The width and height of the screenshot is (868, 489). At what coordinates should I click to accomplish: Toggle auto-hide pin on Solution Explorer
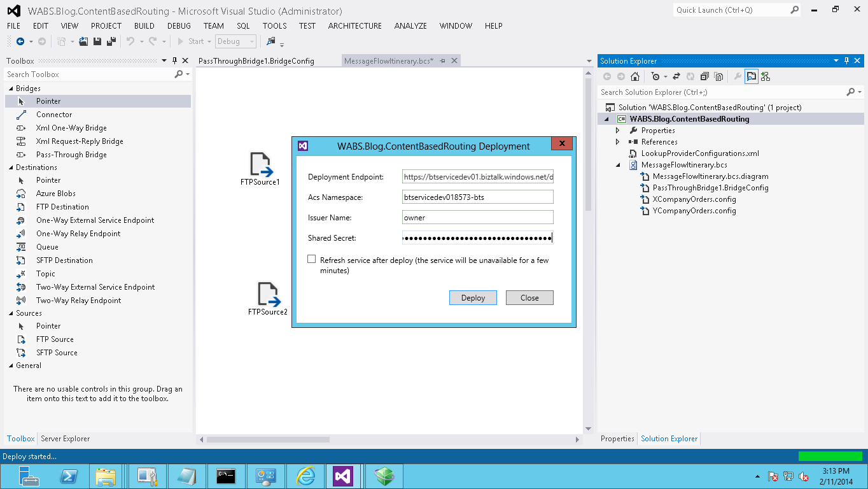847,61
